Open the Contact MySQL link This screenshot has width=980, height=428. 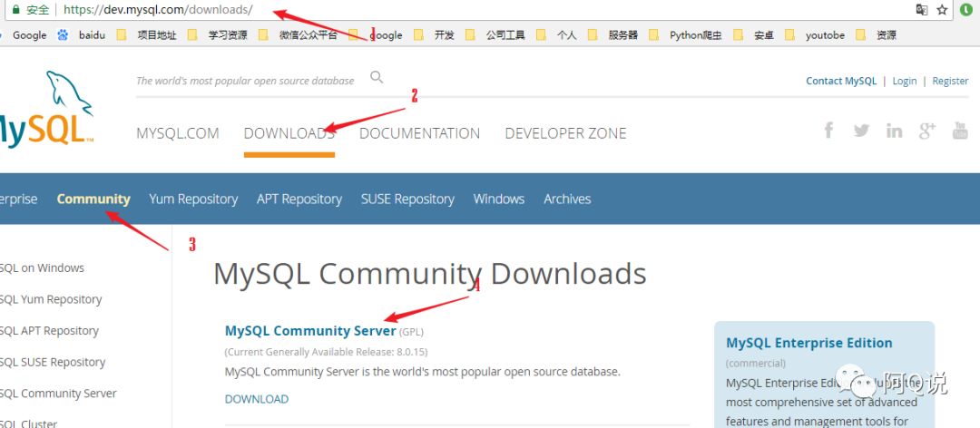[841, 81]
